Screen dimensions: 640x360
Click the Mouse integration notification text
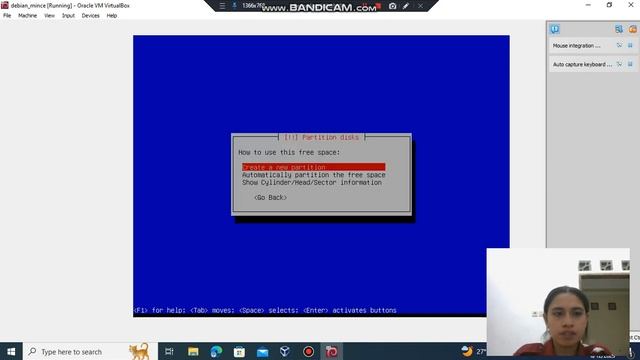click(576, 46)
